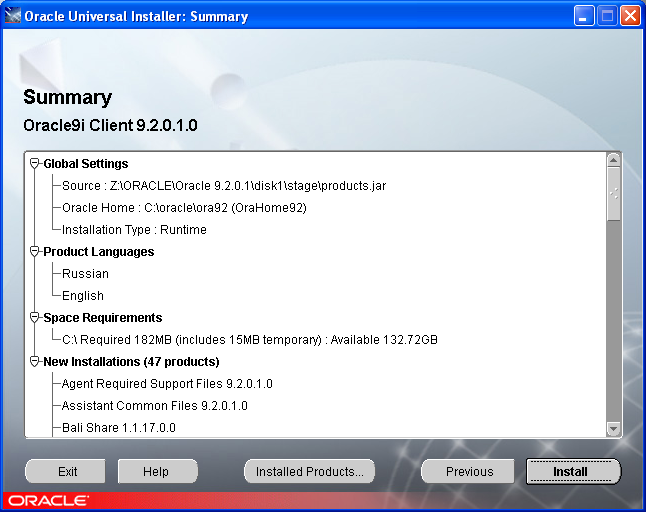The image size is (646, 512).
Task: Select the Oracle Home ora92 row
Action: [x=184, y=208]
